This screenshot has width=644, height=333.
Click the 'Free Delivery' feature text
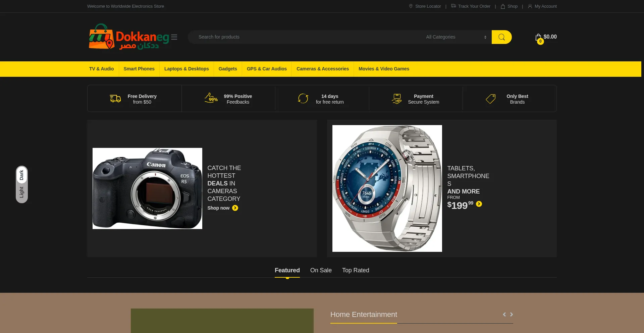click(x=142, y=96)
